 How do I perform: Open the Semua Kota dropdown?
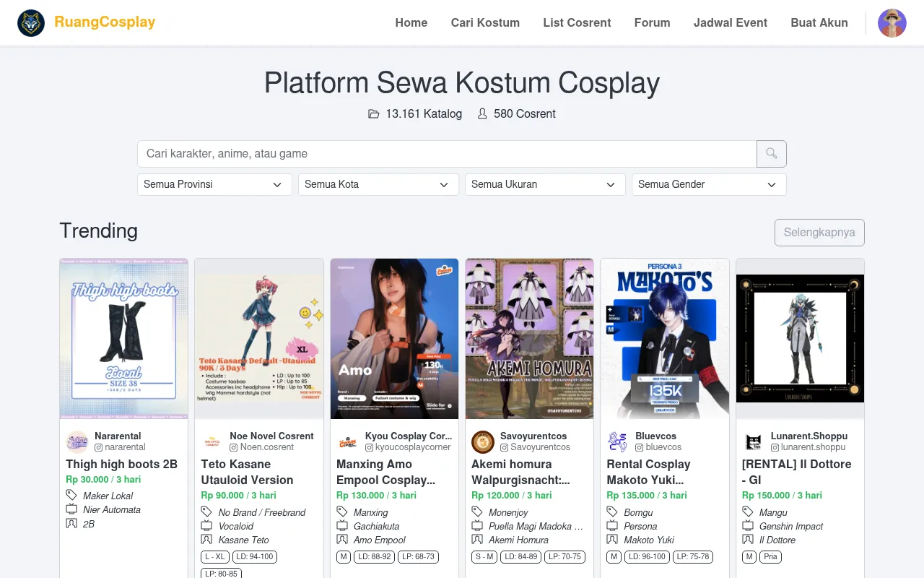[378, 184]
